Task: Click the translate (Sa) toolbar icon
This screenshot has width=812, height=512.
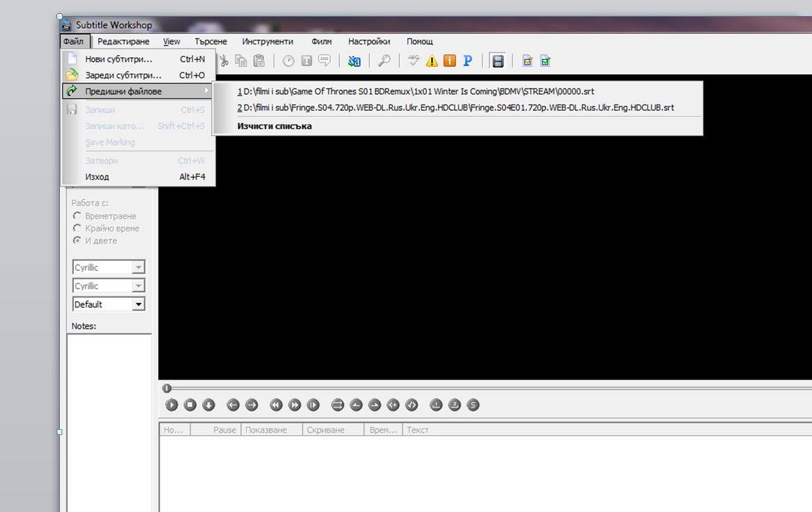Action: pyautogui.click(x=354, y=61)
